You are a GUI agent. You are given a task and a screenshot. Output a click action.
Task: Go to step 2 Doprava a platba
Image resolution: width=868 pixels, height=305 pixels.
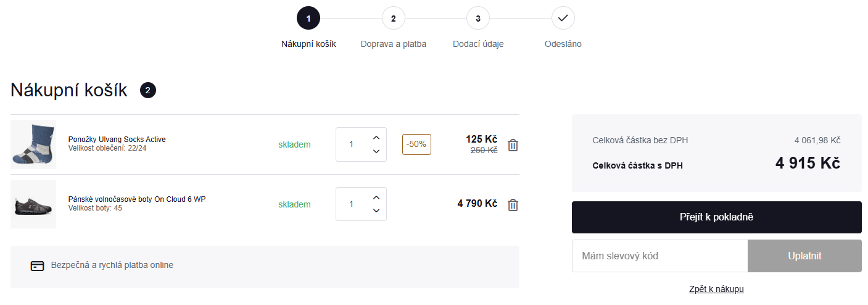point(393,18)
